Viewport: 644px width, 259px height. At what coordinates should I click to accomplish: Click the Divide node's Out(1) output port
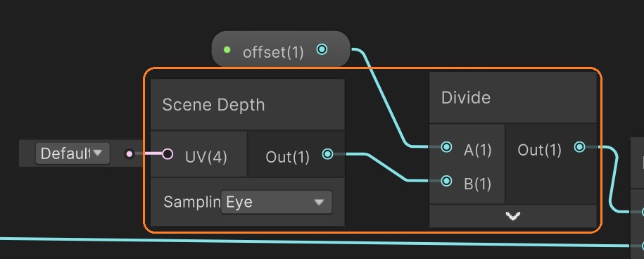click(579, 146)
